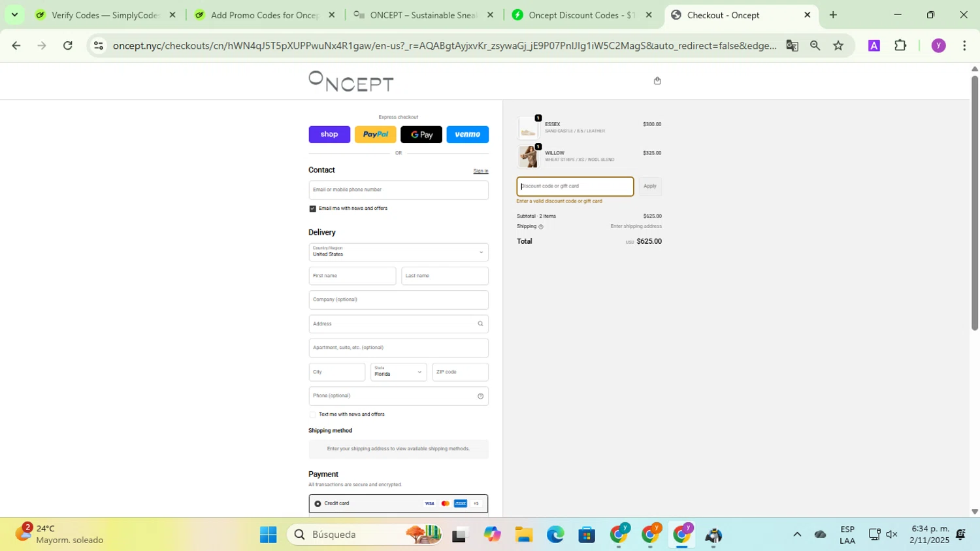Click the Last name field

tap(445, 276)
